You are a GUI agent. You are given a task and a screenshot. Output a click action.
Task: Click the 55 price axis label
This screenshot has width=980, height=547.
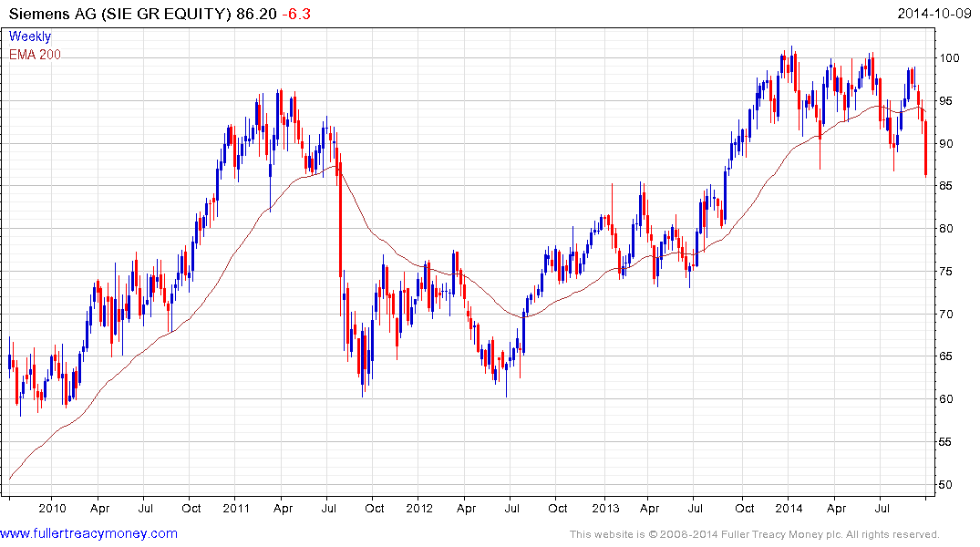pyautogui.click(x=947, y=442)
